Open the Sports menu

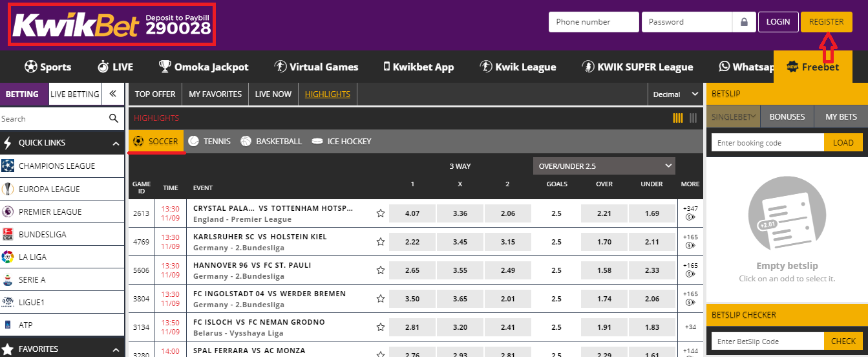48,67
